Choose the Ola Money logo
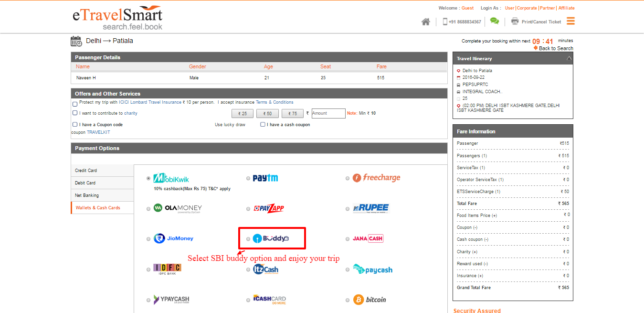Viewport: 644px width, 313px height. click(x=178, y=208)
